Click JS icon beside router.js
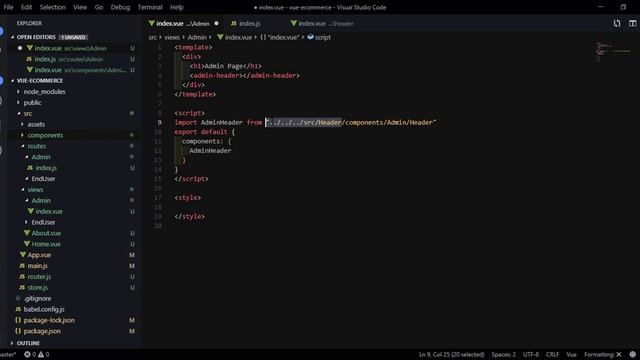The width and height of the screenshot is (640, 360). [22, 276]
